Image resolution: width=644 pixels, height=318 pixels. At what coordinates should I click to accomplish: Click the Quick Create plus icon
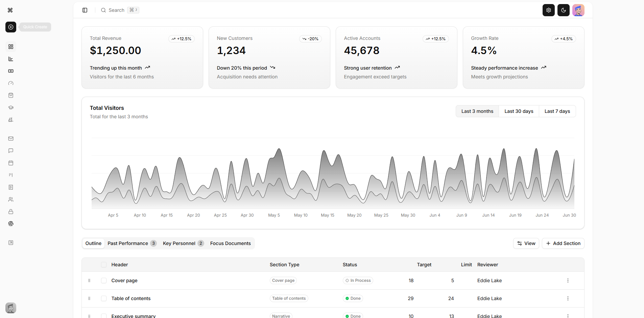pos(11,27)
